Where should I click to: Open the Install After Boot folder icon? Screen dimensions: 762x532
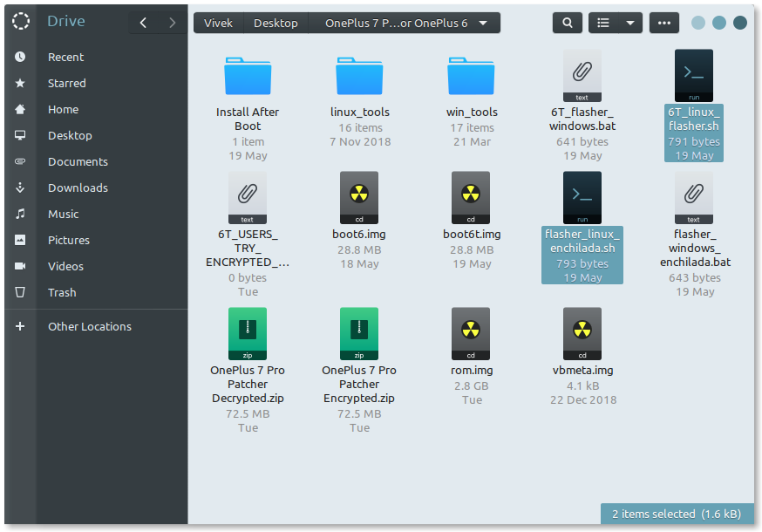click(x=248, y=76)
